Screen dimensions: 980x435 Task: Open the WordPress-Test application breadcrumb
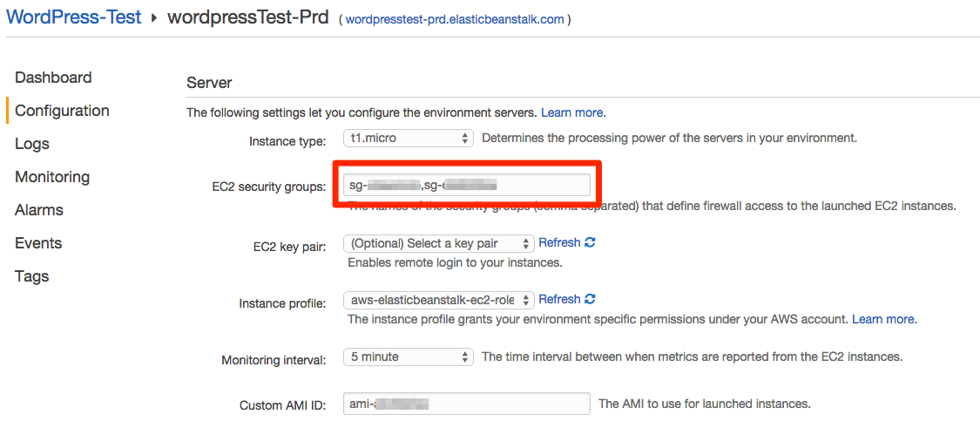pos(73,17)
